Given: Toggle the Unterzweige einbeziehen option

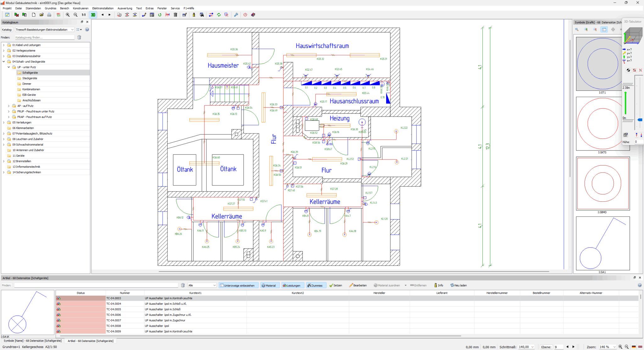Looking at the screenshot, I should click(x=238, y=285).
